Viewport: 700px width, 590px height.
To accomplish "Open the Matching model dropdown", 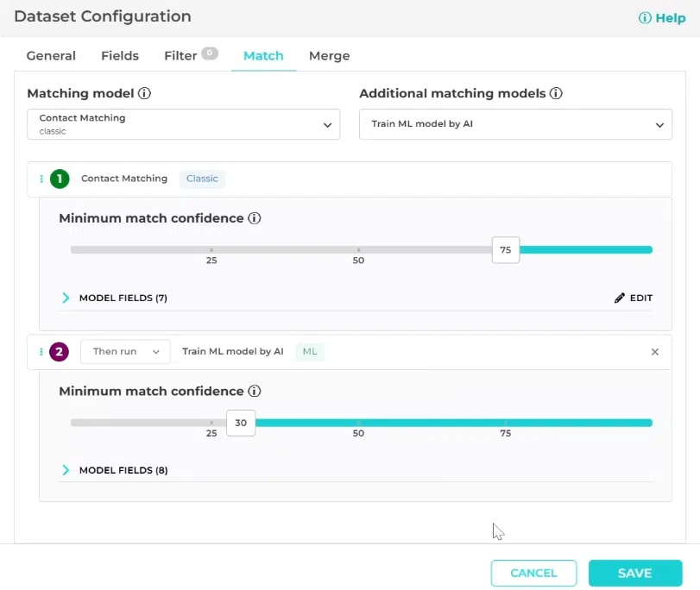I will click(184, 124).
